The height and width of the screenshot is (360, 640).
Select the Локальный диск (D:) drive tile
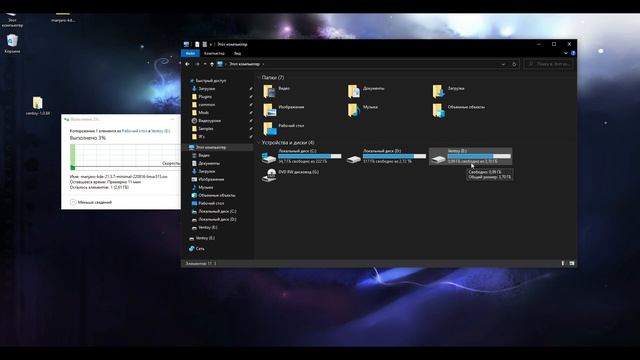pyautogui.click(x=386, y=156)
